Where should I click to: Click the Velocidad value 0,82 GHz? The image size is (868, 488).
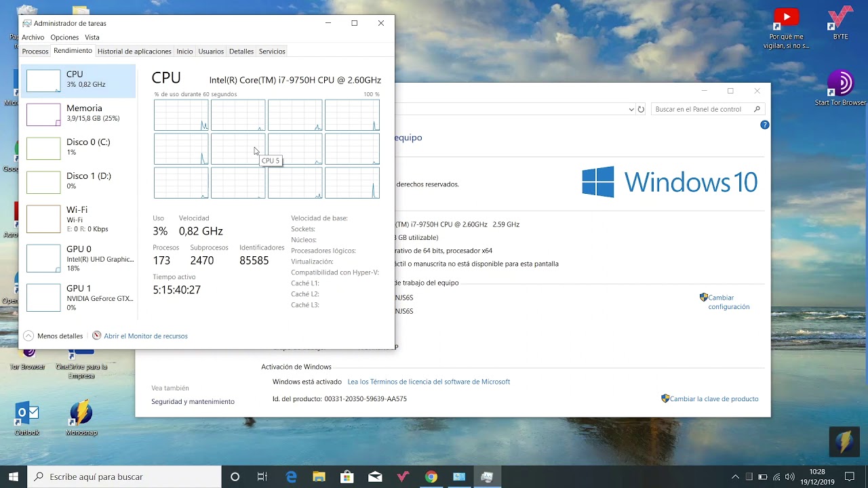point(201,232)
